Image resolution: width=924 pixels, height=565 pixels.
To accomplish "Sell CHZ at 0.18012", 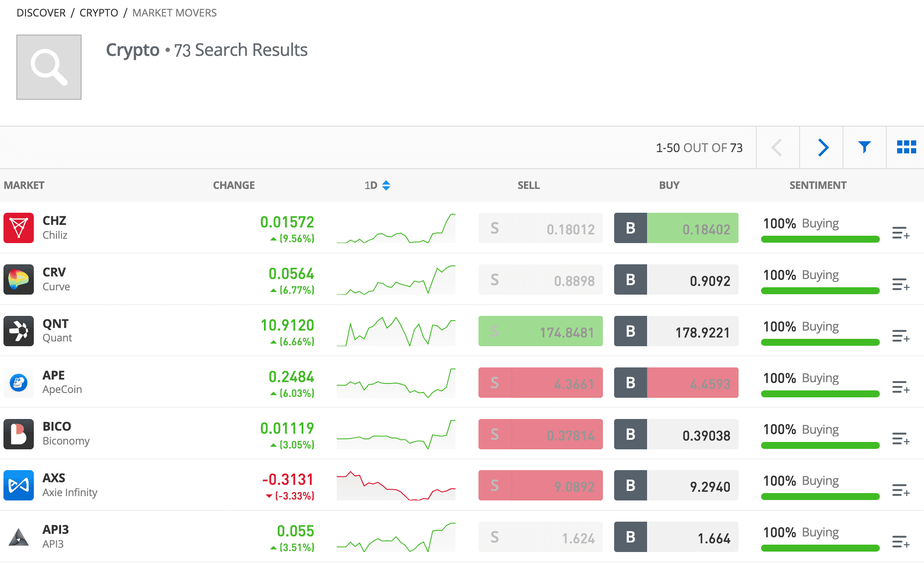I will (540, 228).
